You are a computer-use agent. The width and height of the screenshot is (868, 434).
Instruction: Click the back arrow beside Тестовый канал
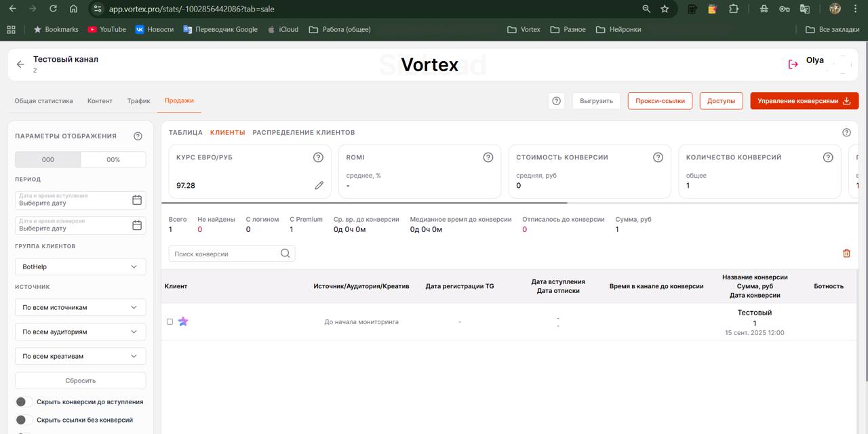[x=20, y=64]
